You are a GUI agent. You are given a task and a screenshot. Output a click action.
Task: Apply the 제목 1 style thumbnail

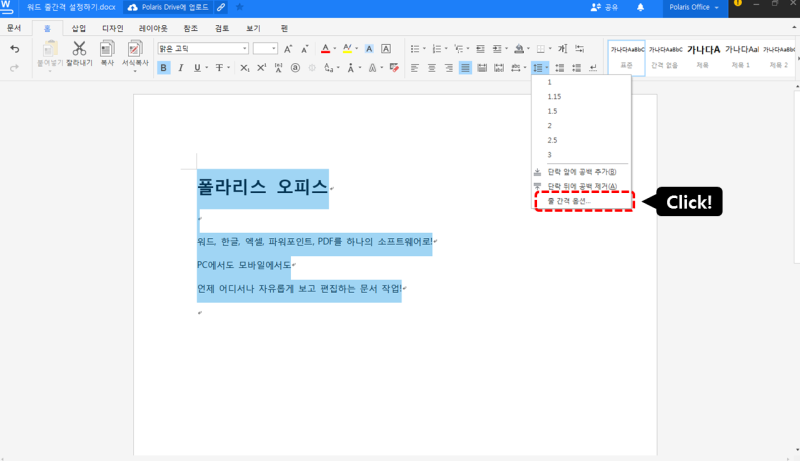pyautogui.click(x=741, y=58)
